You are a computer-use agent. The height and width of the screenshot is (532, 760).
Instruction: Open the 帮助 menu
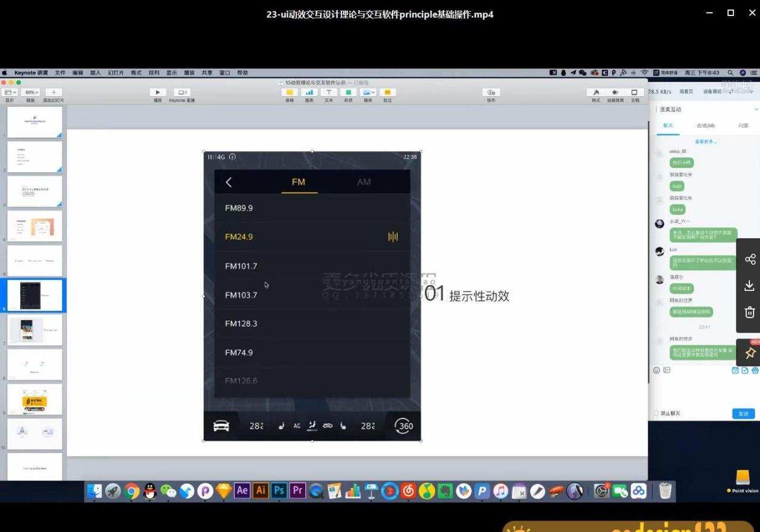click(242, 72)
